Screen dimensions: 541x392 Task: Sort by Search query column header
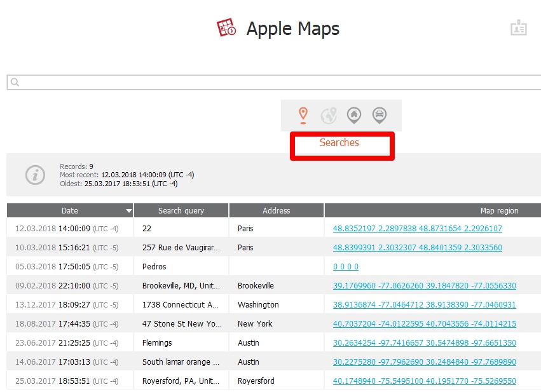181,210
